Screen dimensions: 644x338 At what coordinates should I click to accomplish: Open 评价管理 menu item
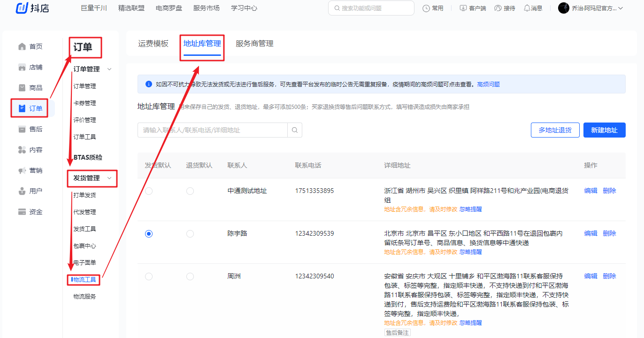(84, 120)
